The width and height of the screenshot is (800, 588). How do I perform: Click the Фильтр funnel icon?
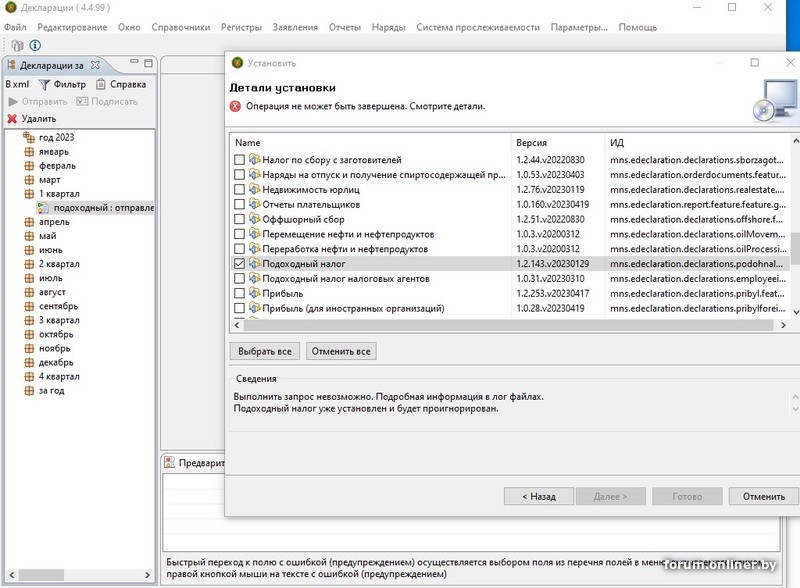pyautogui.click(x=44, y=85)
